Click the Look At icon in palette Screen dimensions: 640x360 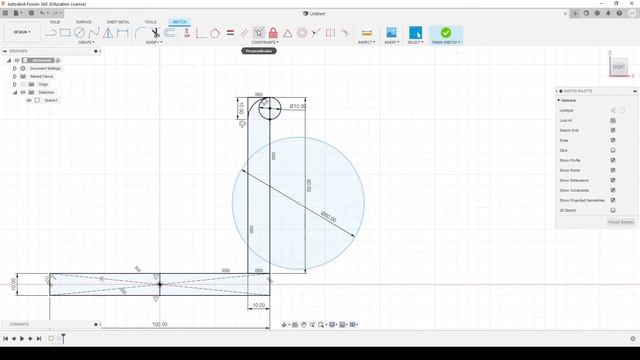coord(613,120)
